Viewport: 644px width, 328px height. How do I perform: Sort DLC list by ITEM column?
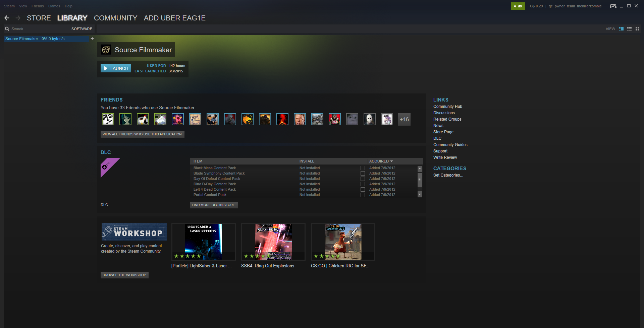198,161
